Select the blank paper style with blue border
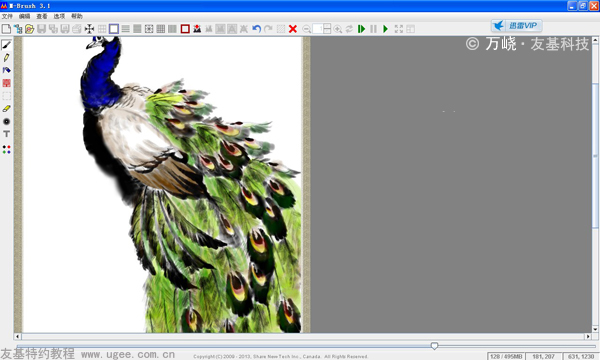The width and height of the screenshot is (600, 360). point(114,29)
